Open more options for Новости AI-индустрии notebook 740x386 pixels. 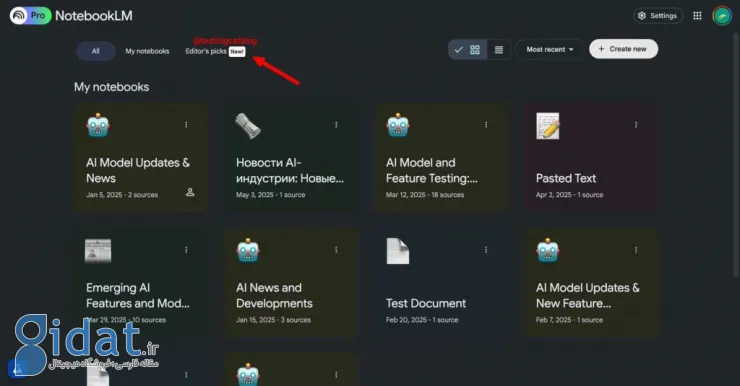click(336, 125)
